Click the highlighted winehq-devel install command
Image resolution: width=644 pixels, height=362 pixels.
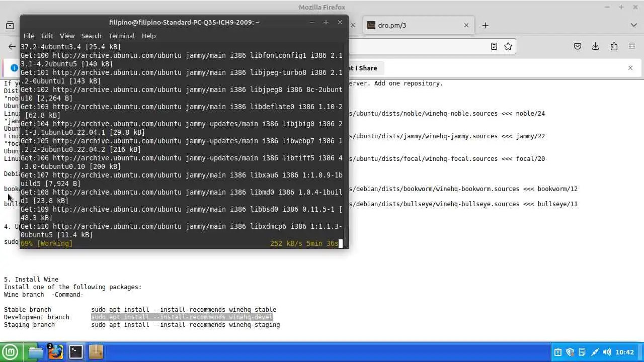click(x=182, y=317)
